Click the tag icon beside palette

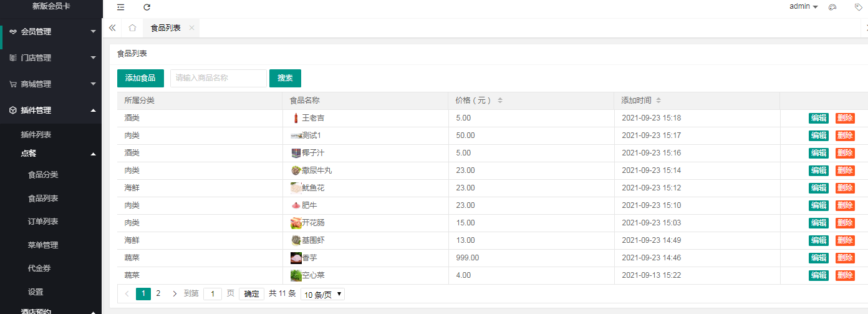858,7
